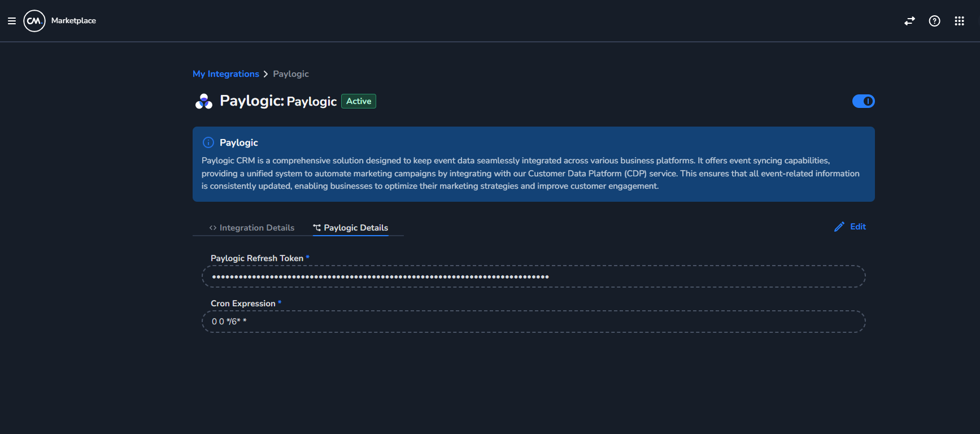Open the apps grid launcher
This screenshot has height=434, width=980.
[x=959, y=21]
